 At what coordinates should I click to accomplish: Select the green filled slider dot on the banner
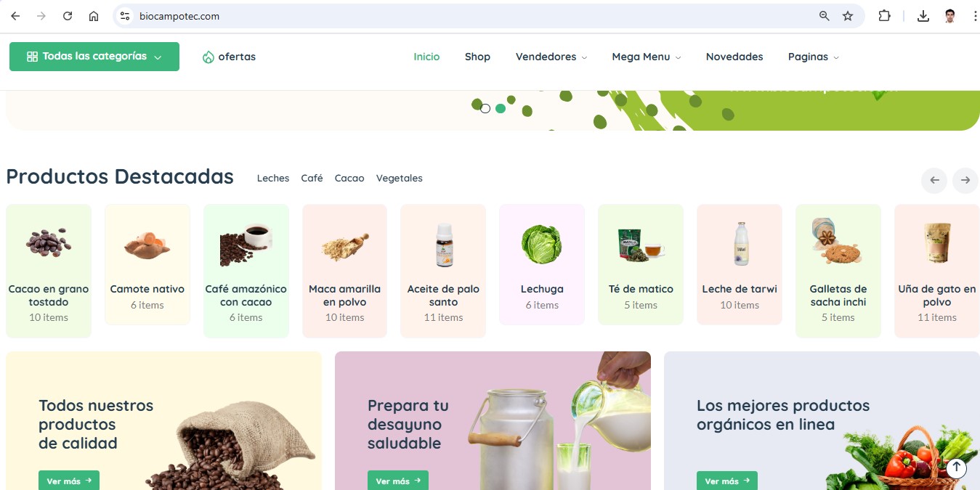point(501,109)
